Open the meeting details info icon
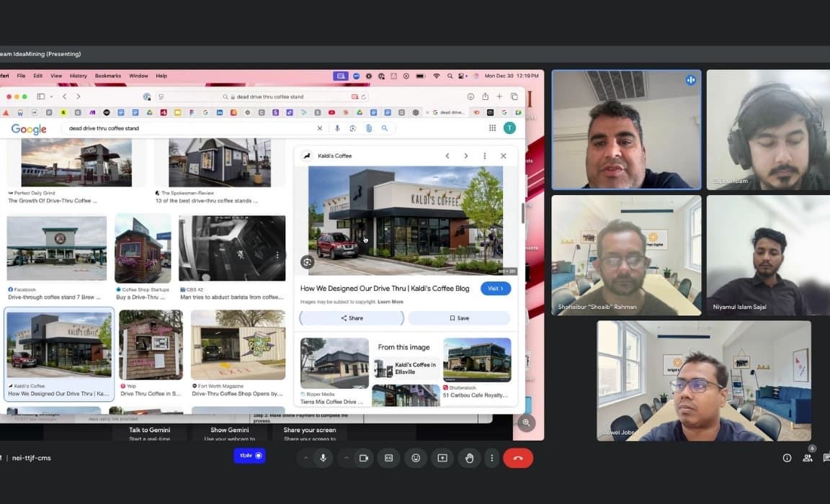The width and height of the screenshot is (830, 504). 787,458
